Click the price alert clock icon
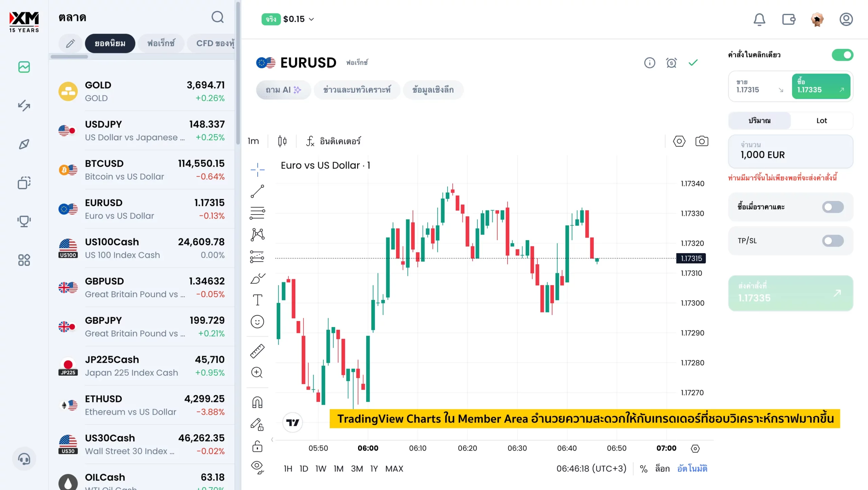 pos(671,63)
